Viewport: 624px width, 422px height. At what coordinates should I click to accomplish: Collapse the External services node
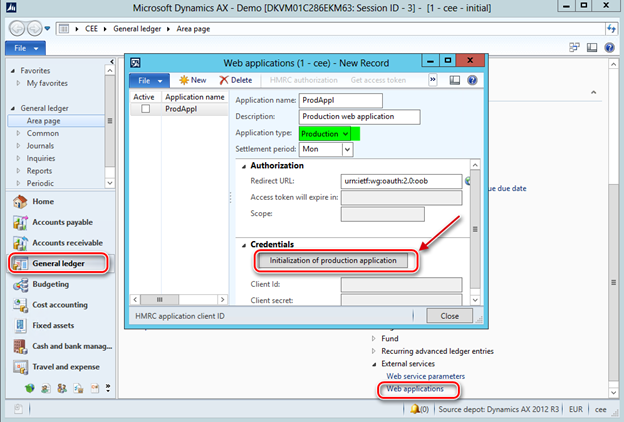374,364
